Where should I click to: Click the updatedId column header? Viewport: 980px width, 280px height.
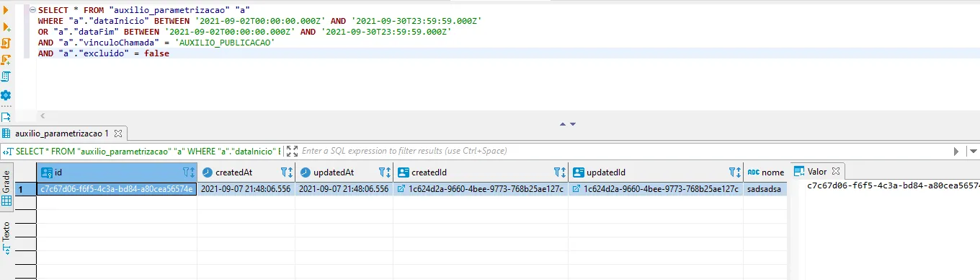point(655,172)
